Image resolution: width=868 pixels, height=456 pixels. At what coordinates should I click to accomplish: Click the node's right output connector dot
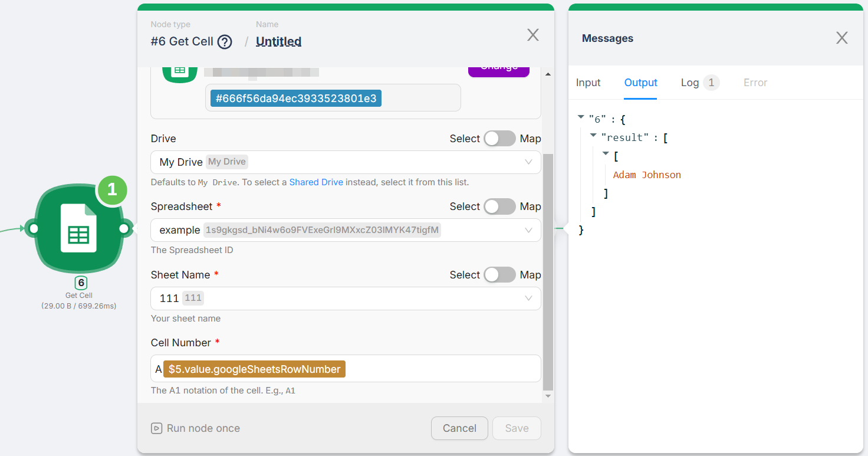124,229
